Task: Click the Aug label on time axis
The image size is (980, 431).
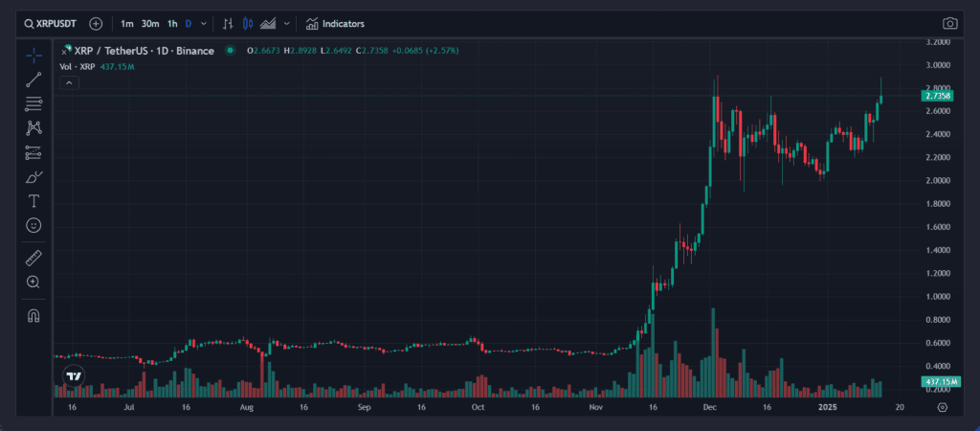Action: (x=247, y=407)
